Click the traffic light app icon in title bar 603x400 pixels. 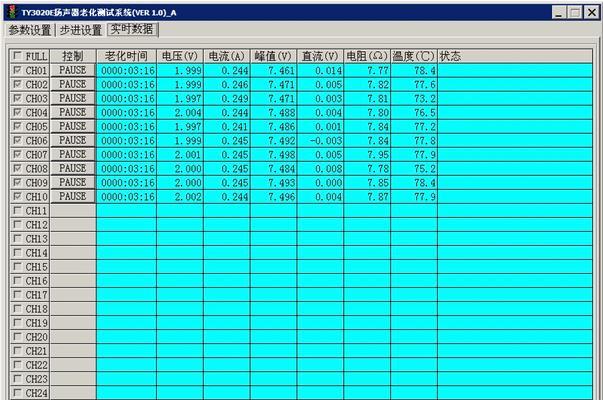(13, 12)
